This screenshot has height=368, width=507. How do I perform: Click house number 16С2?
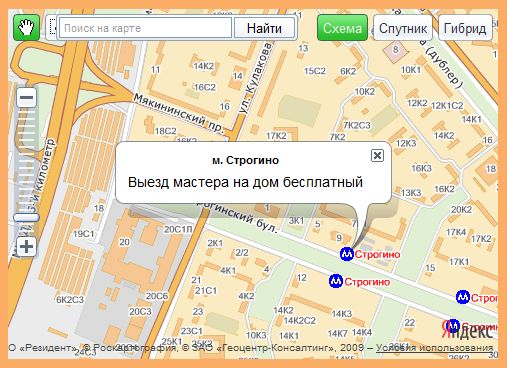[205, 87]
